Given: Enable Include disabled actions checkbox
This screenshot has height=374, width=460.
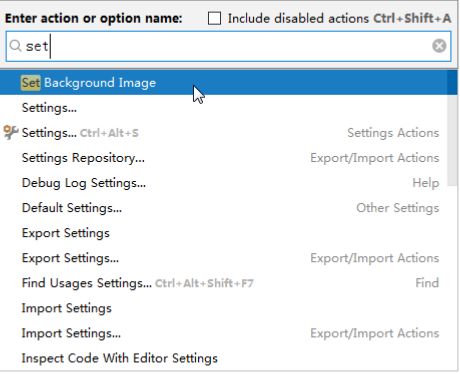Looking at the screenshot, I should pyautogui.click(x=214, y=18).
